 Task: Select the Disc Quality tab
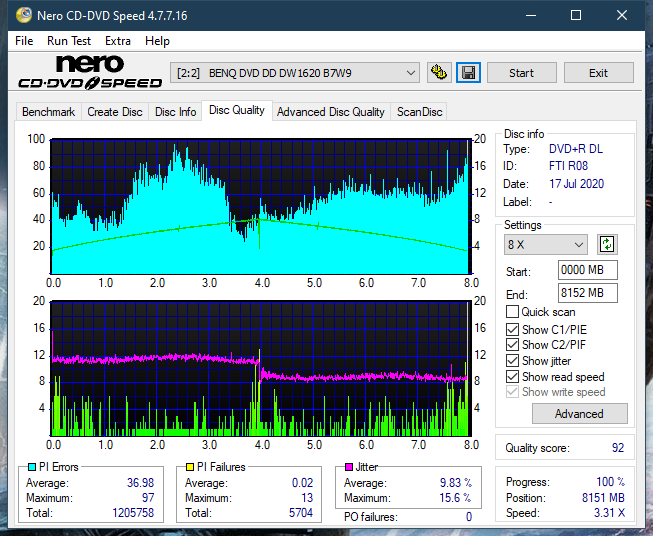(237, 110)
